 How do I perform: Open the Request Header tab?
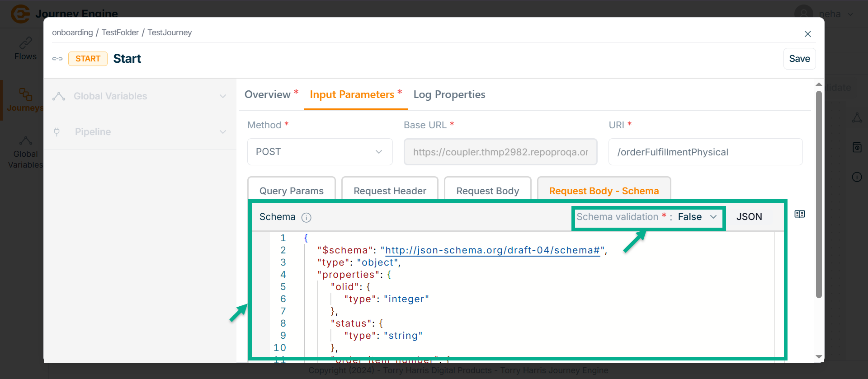[390, 191]
